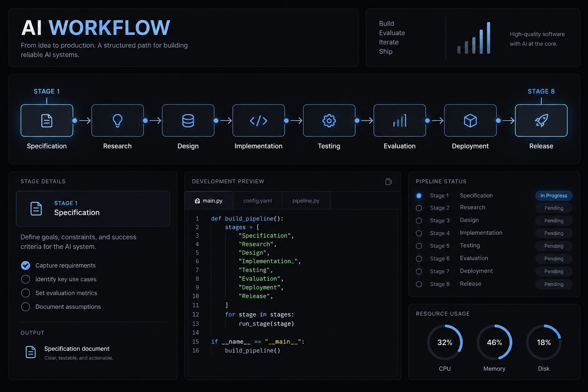Screen dimensions: 588x392
Task: Select the Specification stage document icon
Action: pyautogui.click(x=47, y=121)
